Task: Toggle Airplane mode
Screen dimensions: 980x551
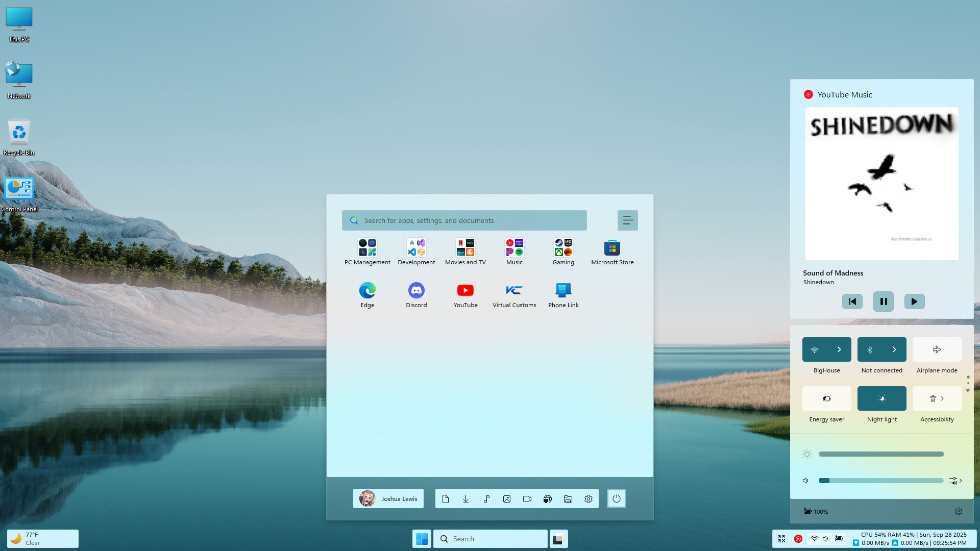Action: coord(937,349)
